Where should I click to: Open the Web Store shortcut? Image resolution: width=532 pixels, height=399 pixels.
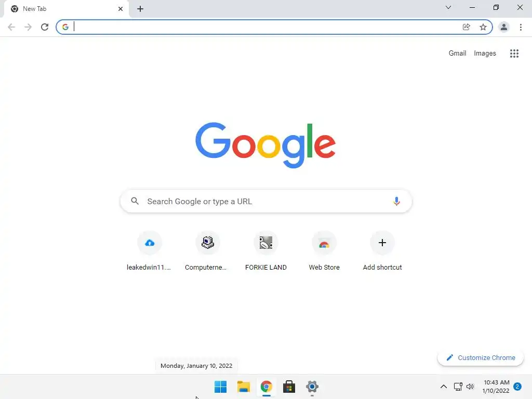coord(324,251)
